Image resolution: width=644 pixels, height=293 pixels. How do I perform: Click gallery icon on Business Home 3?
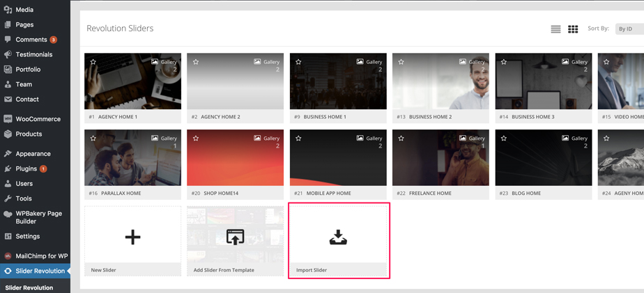coord(565,61)
